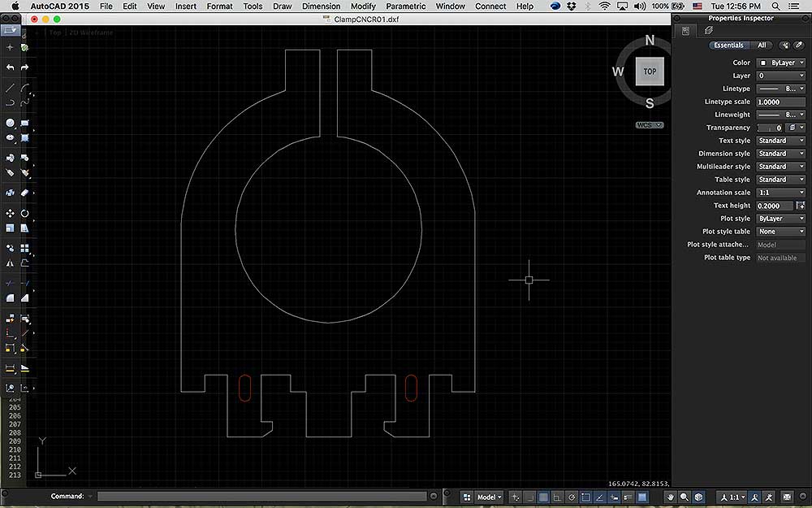This screenshot has width=812, height=508.
Task: Select the Linear Dimension tool
Action: [10, 368]
